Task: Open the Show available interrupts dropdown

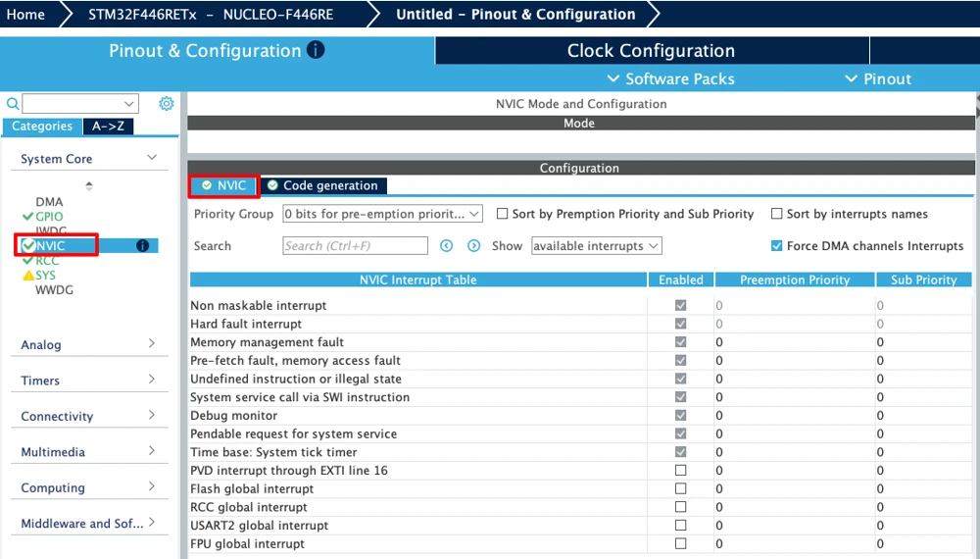Action: click(596, 246)
